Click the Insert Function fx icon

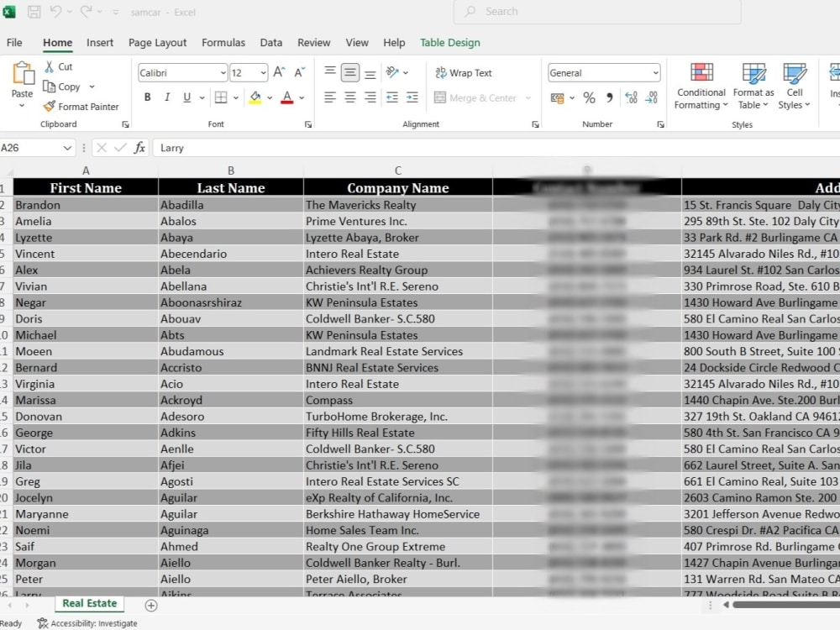[x=139, y=147]
